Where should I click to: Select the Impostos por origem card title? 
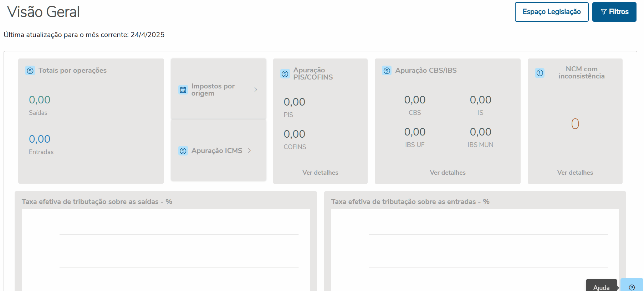(213, 90)
